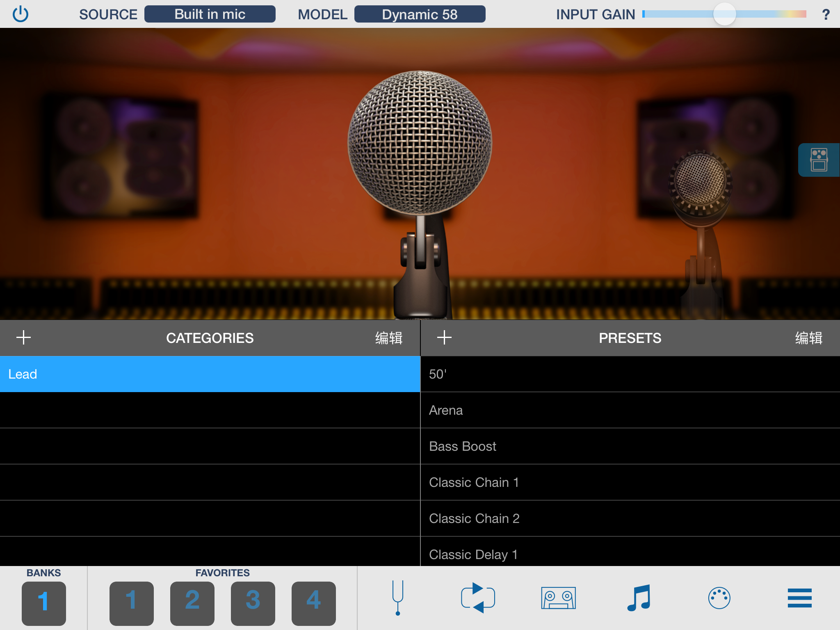Select bank number 1
840x630 pixels.
[x=44, y=603]
